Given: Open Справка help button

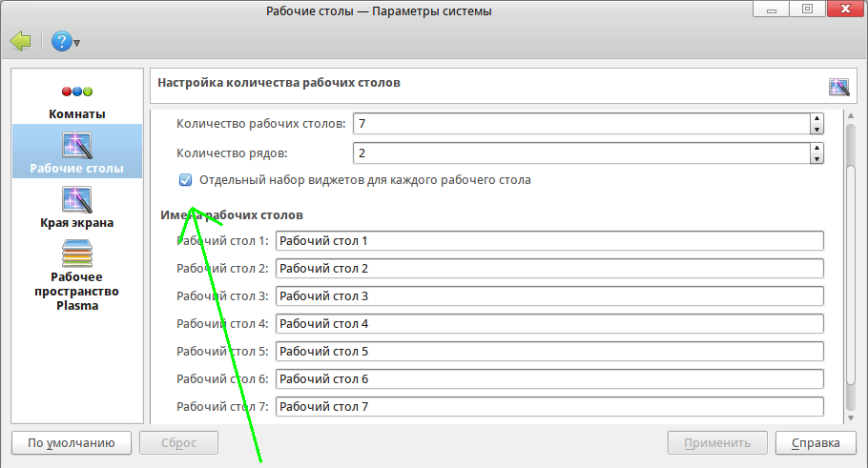Looking at the screenshot, I should 816,443.
